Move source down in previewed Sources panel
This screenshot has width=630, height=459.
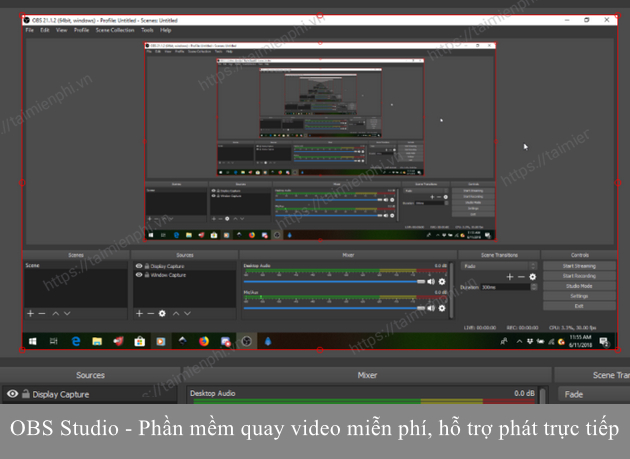(x=187, y=314)
